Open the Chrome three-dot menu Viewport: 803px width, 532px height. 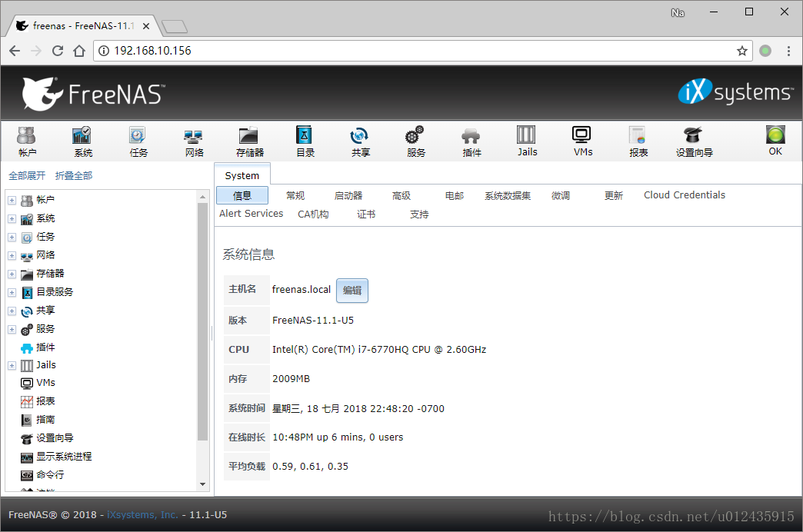788,51
